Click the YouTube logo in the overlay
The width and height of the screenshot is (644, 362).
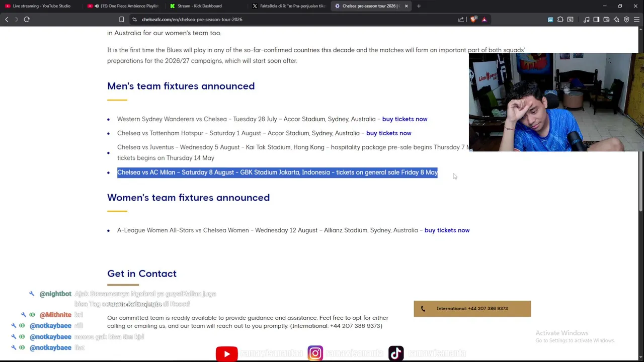(x=226, y=353)
